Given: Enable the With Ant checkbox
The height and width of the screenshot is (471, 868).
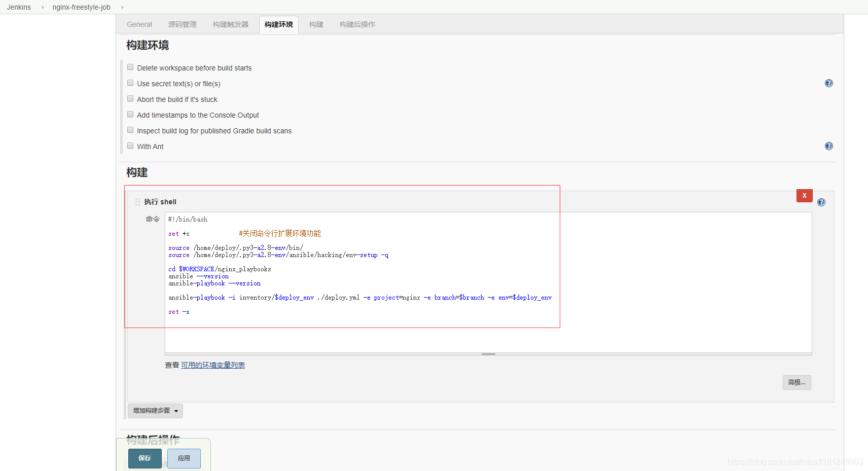Looking at the screenshot, I should [x=130, y=146].
